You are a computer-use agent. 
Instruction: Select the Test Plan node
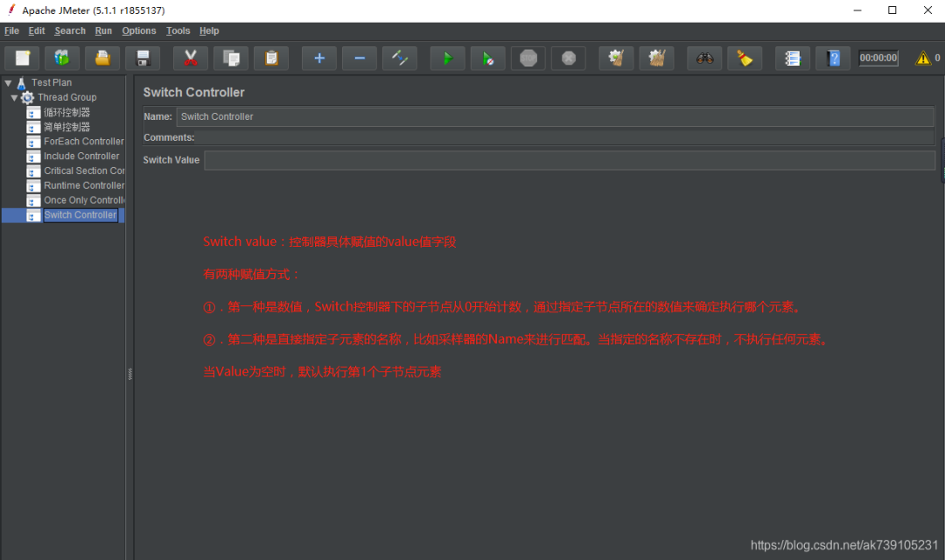pos(52,82)
